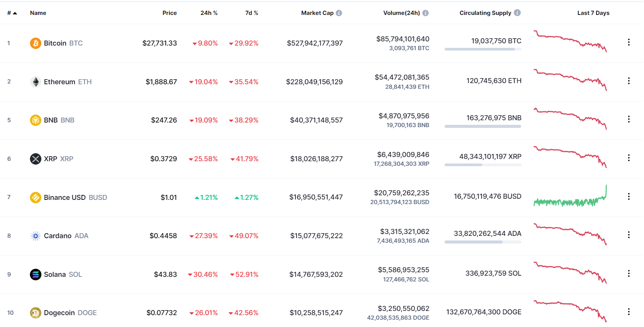Click the Last 7 Days column header

pyautogui.click(x=593, y=13)
